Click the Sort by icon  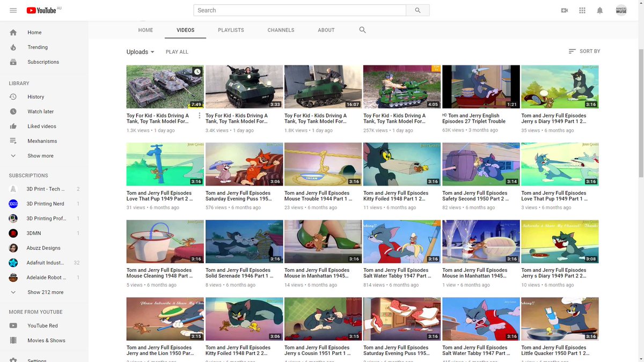572,51
